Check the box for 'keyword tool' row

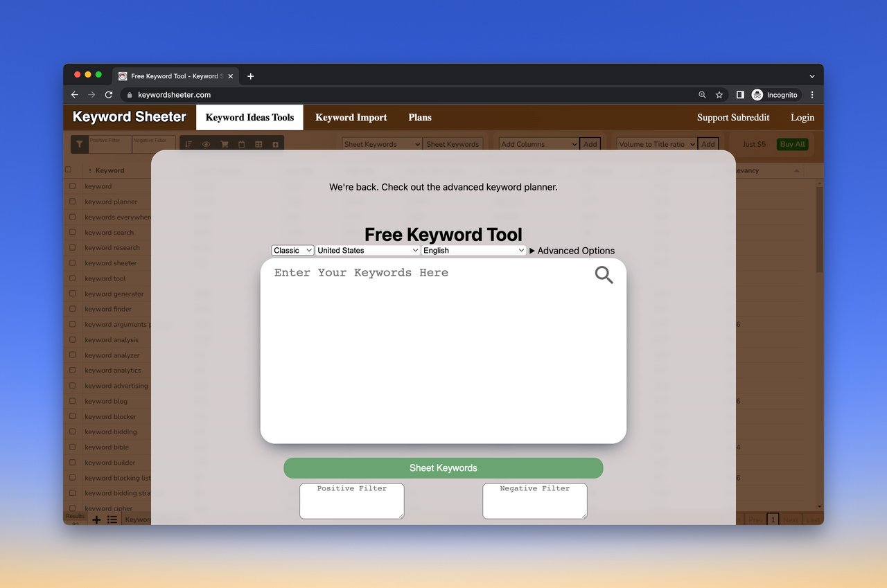click(x=72, y=278)
